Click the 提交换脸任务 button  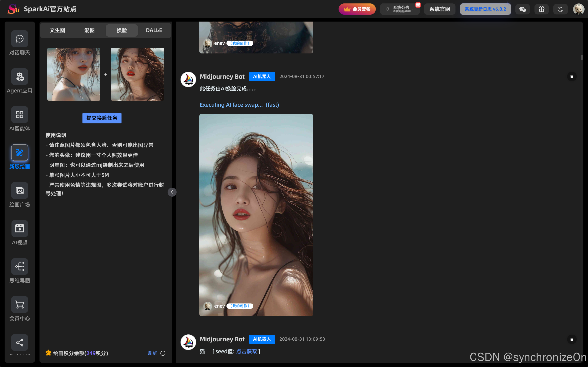[102, 118]
